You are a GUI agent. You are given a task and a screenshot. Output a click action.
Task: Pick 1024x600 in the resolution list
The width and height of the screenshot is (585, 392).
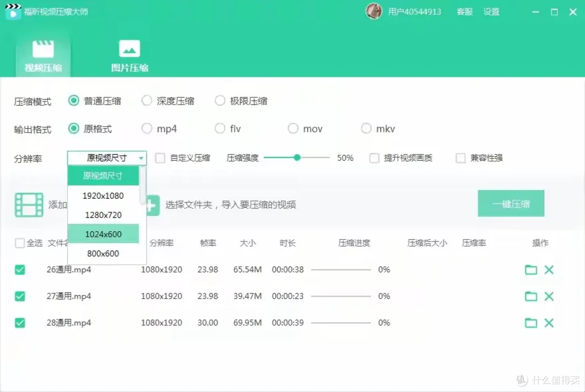point(103,234)
